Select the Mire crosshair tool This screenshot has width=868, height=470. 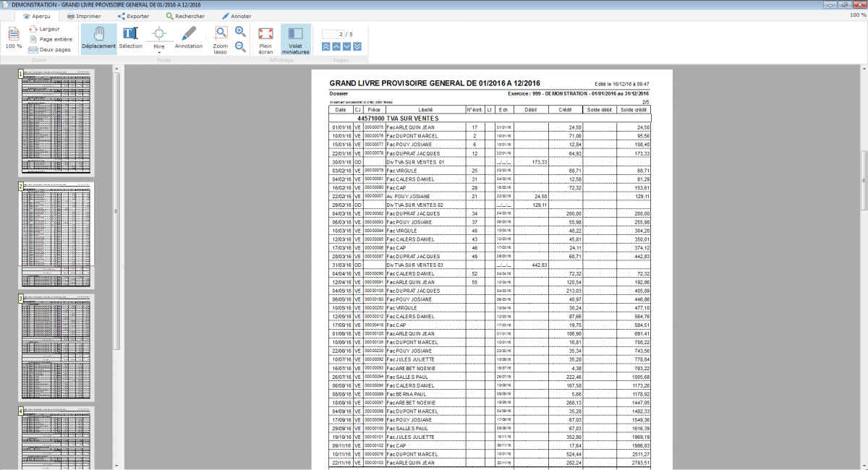tap(159, 36)
